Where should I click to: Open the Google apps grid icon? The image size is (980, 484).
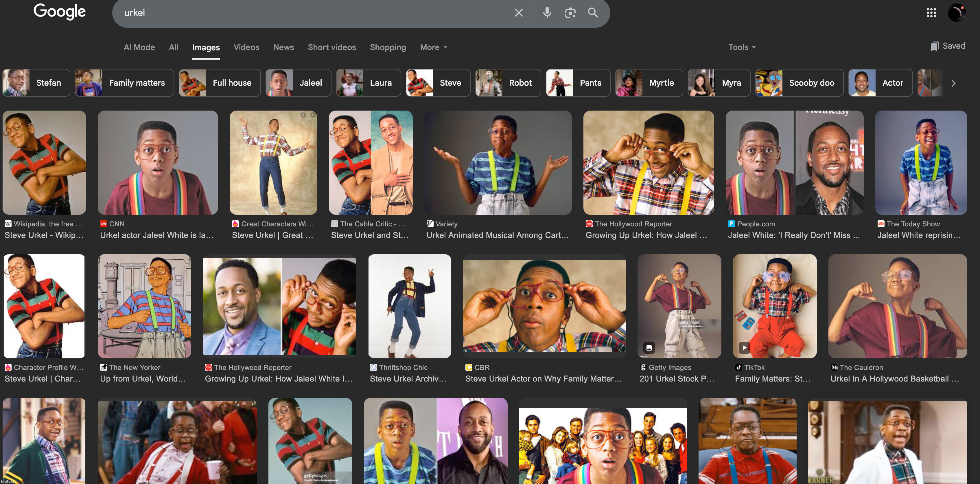(931, 13)
